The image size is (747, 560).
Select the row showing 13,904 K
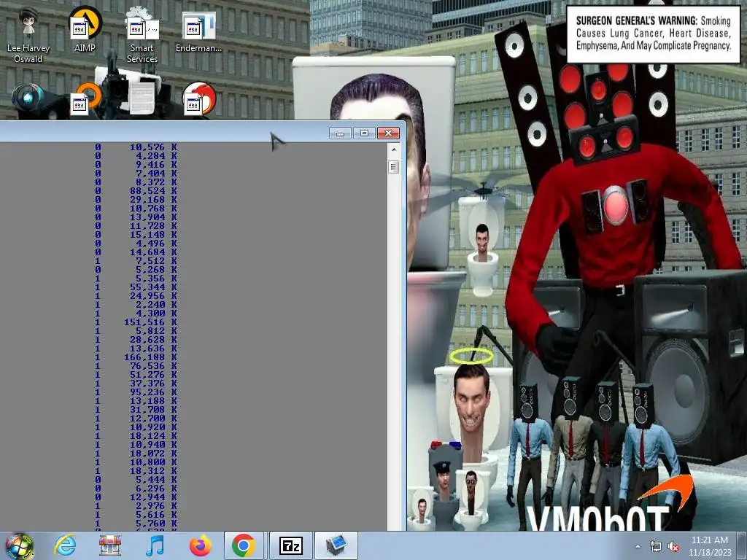(x=136, y=217)
